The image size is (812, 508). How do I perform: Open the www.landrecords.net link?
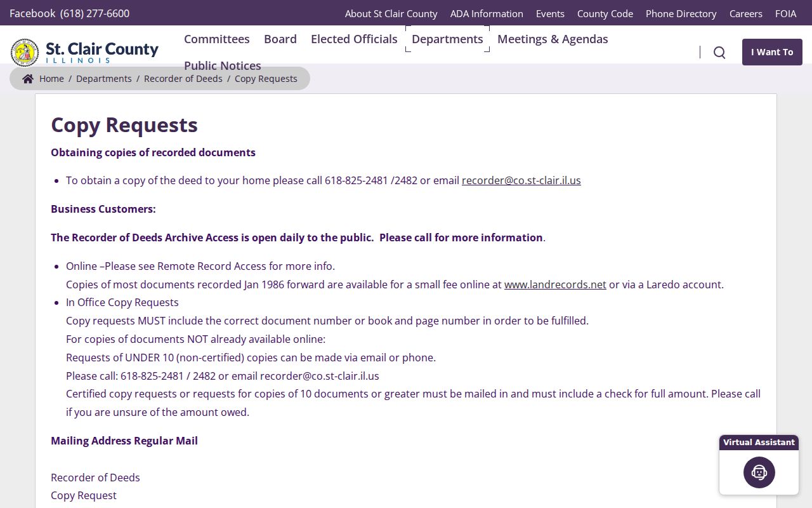pos(555,284)
